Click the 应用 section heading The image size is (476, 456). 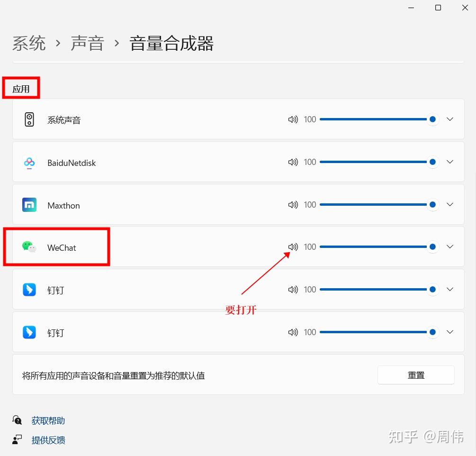point(21,89)
